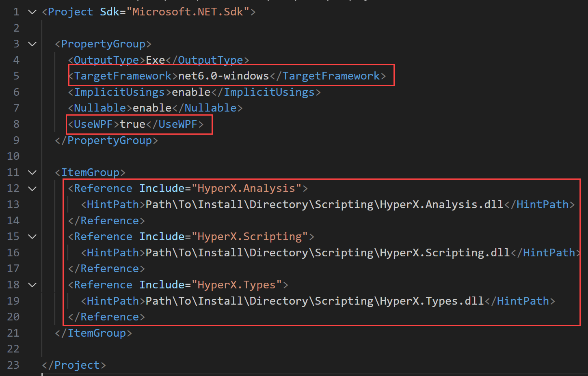Select line number 13 in gutter
The width and height of the screenshot is (588, 376).
pos(13,204)
